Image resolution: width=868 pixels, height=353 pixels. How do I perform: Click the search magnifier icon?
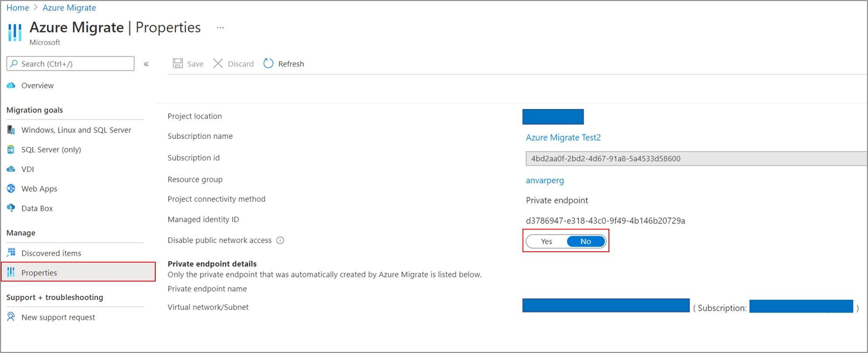pyautogui.click(x=14, y=64)
